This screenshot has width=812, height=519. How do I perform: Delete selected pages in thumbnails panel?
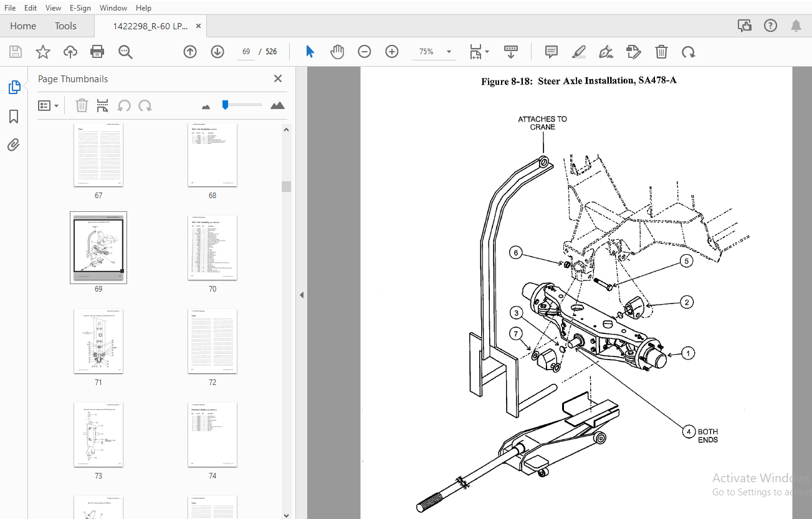[x=82, y=105]
